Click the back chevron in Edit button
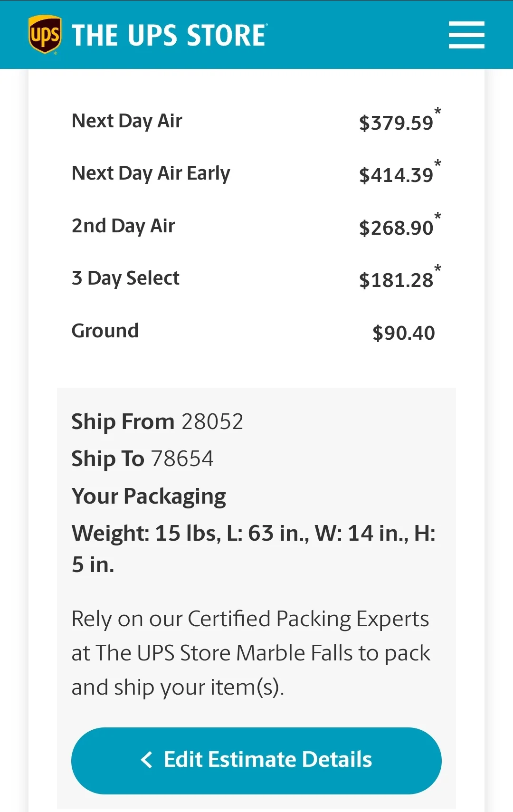 click(147, 760)
